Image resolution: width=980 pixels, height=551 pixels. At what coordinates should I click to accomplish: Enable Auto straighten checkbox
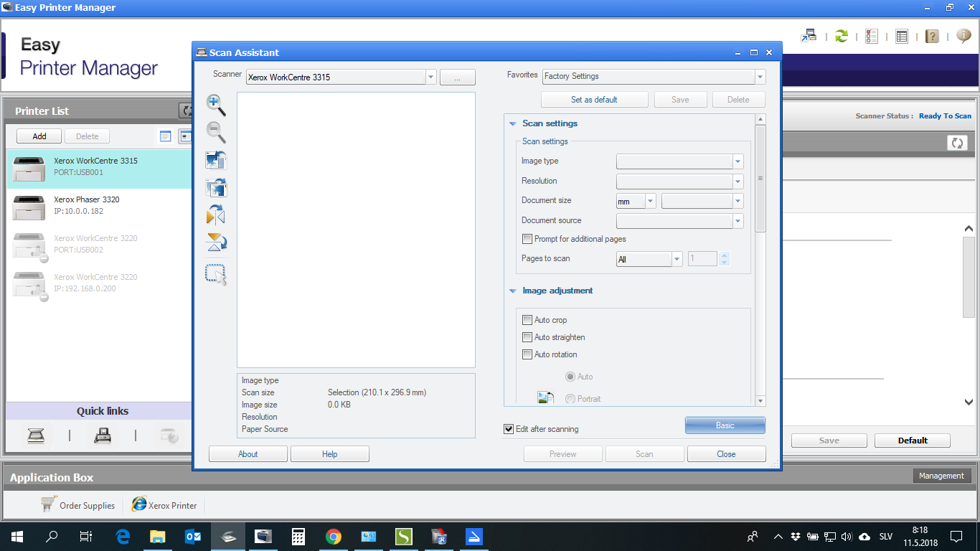pos(527,337)
